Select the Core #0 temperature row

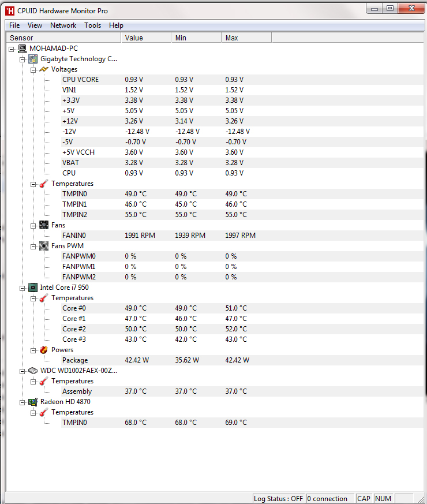point(242,308)
